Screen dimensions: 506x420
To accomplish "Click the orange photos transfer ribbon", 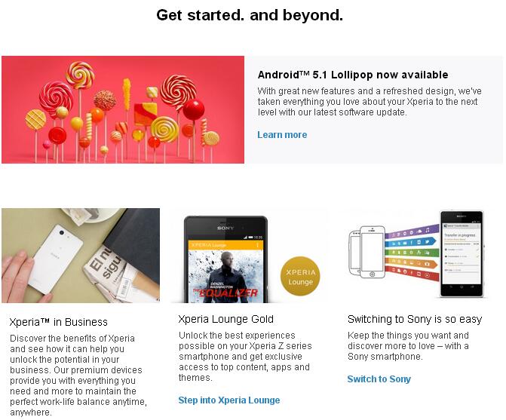I will pos(410,263).
